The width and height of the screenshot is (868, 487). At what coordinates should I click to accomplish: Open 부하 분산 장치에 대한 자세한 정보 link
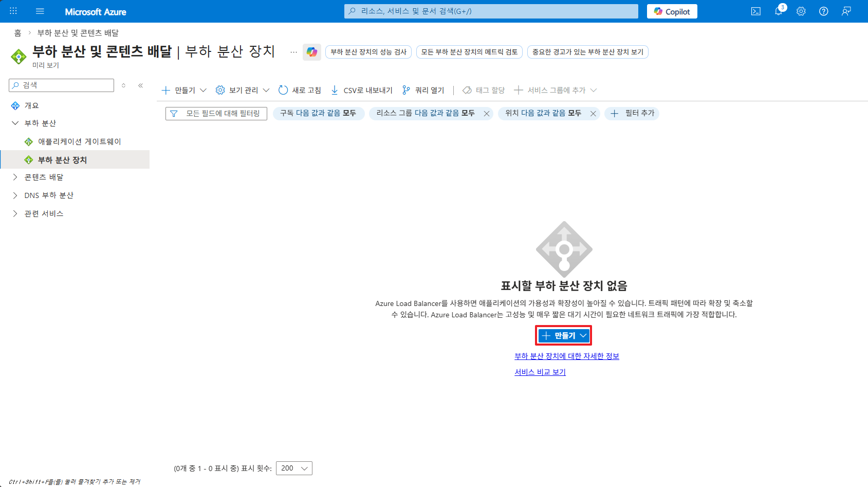567,356
